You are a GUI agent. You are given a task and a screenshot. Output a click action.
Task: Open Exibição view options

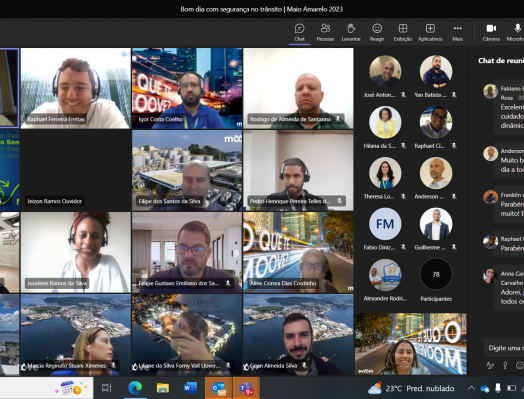point(403,32)
